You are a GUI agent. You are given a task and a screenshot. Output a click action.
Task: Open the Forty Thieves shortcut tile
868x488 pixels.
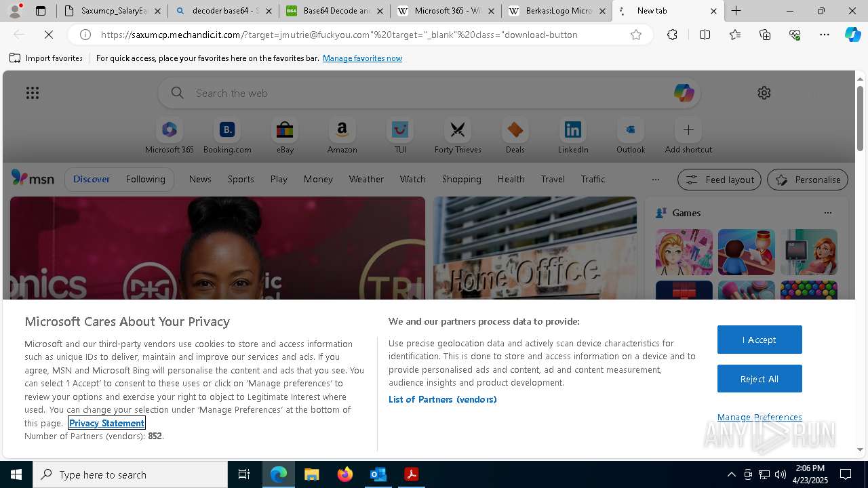point(458,136)
